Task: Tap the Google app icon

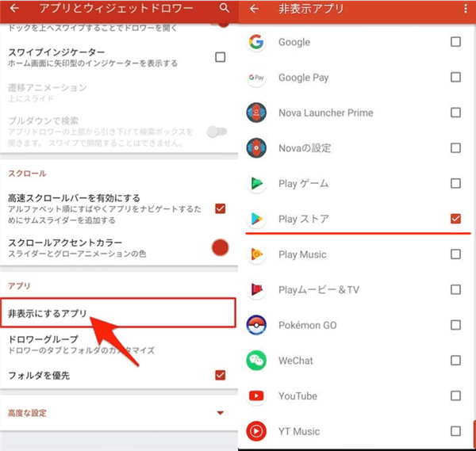Action: point(256,42)
